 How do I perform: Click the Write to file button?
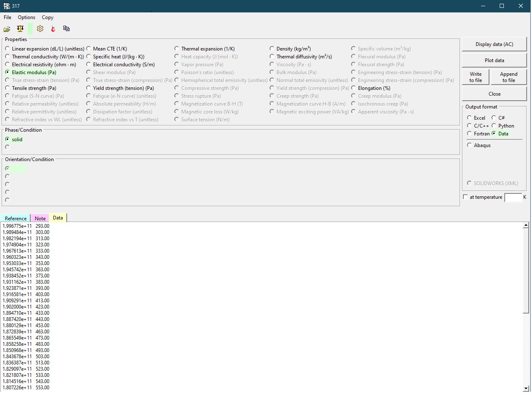tap(475, 77)
